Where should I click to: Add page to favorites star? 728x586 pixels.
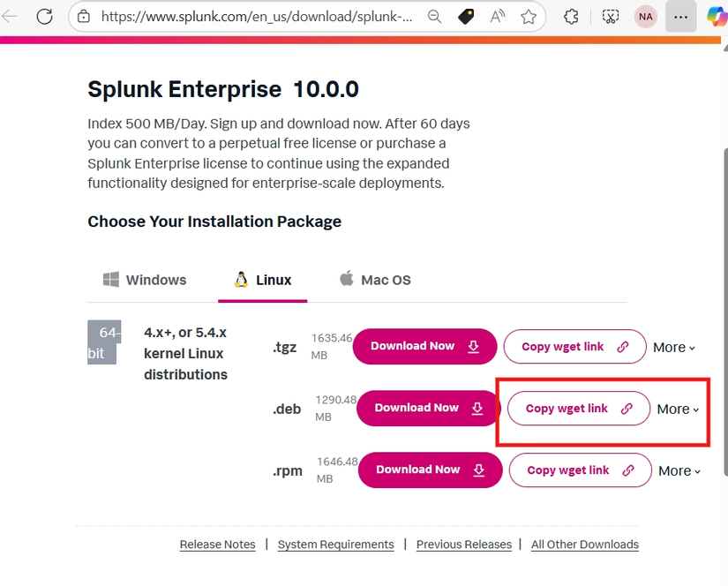[529, 17]
